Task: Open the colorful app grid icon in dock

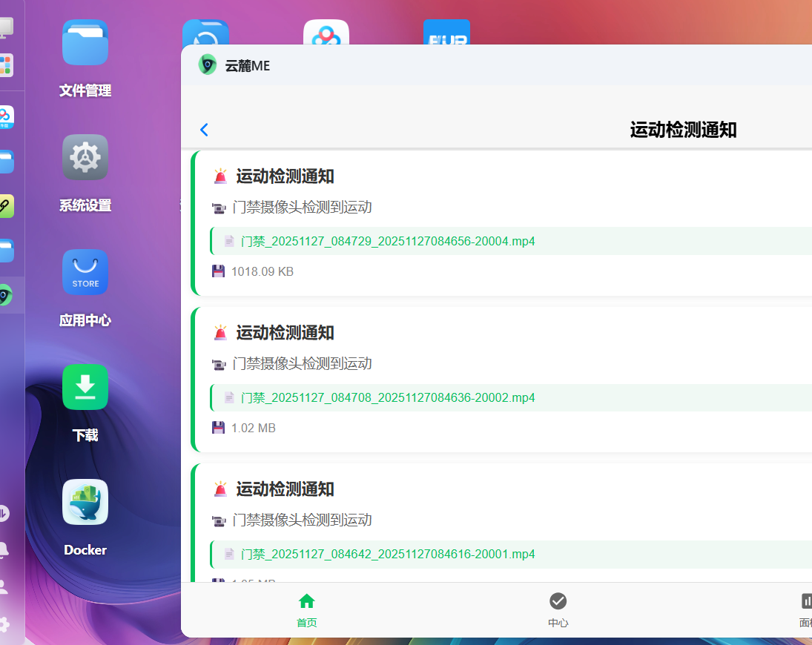Action: tap(5, 65)
